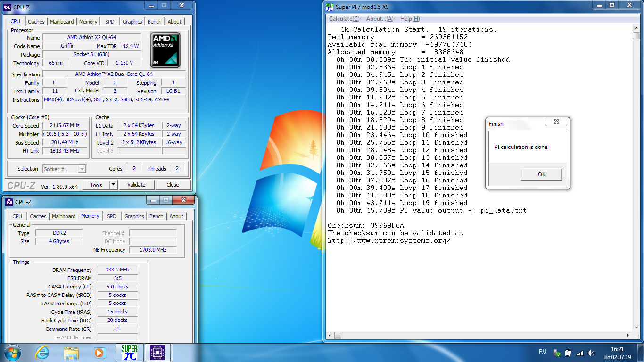Select Bench tab in lower CPU-Z window
Viewport: 644px width, 362px height.
pyautogui.click(x=157, y=216)
